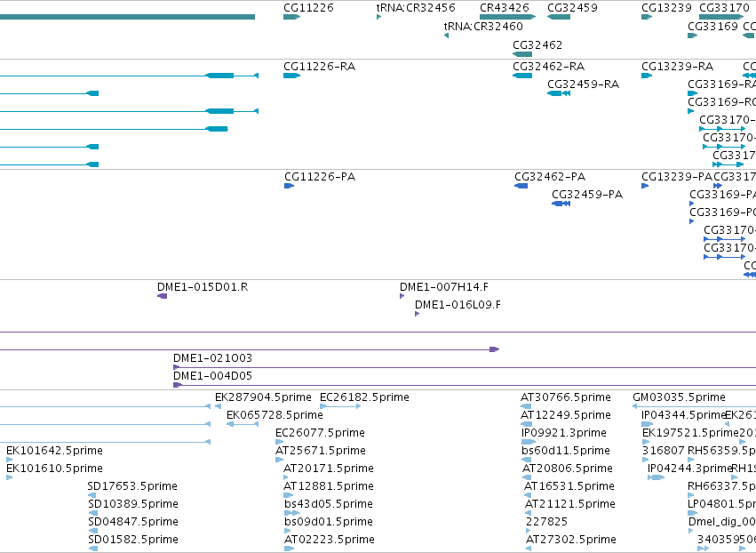Click the DME1-016L09.F label
756x553 pixels.
point(458,305)
